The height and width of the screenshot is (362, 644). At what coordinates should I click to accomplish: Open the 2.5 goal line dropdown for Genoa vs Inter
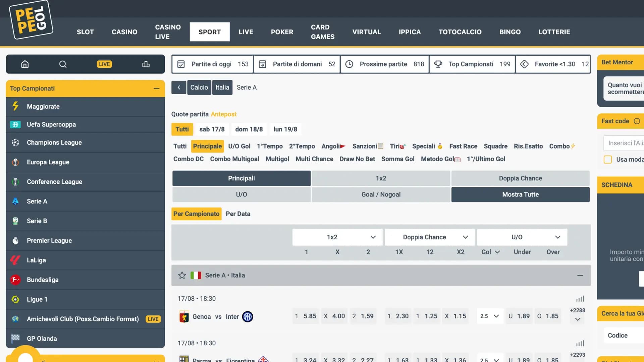click(x=490, y=316)
